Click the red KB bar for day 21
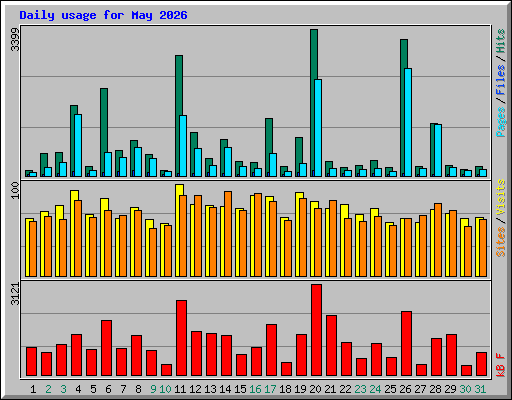 [331, 346]
